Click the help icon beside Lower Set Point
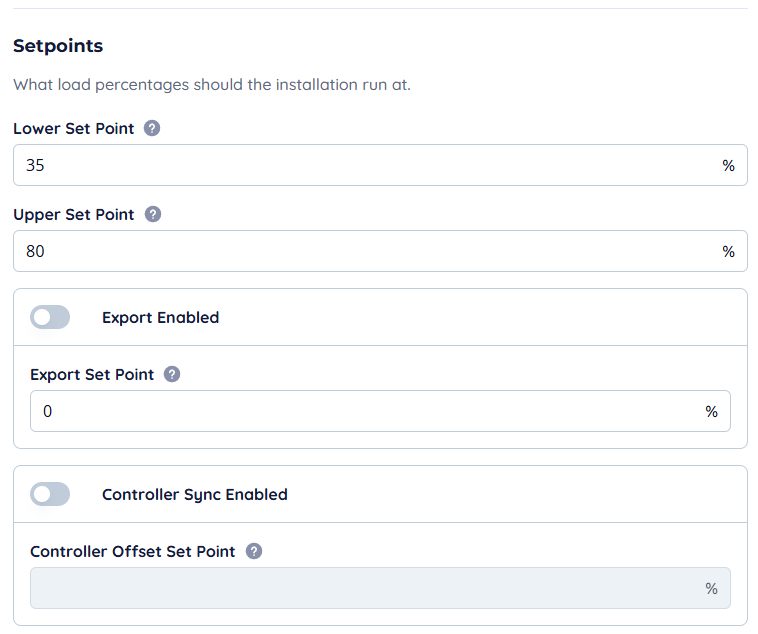The height and width of the screenshot is (634, 758). click(152, 129)
